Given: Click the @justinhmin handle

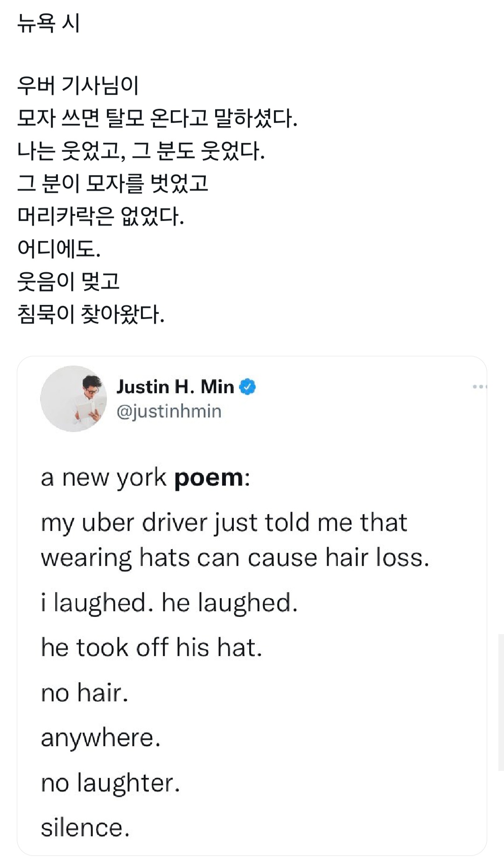Looking at the screenshot, I should click(x=168, y=411).
